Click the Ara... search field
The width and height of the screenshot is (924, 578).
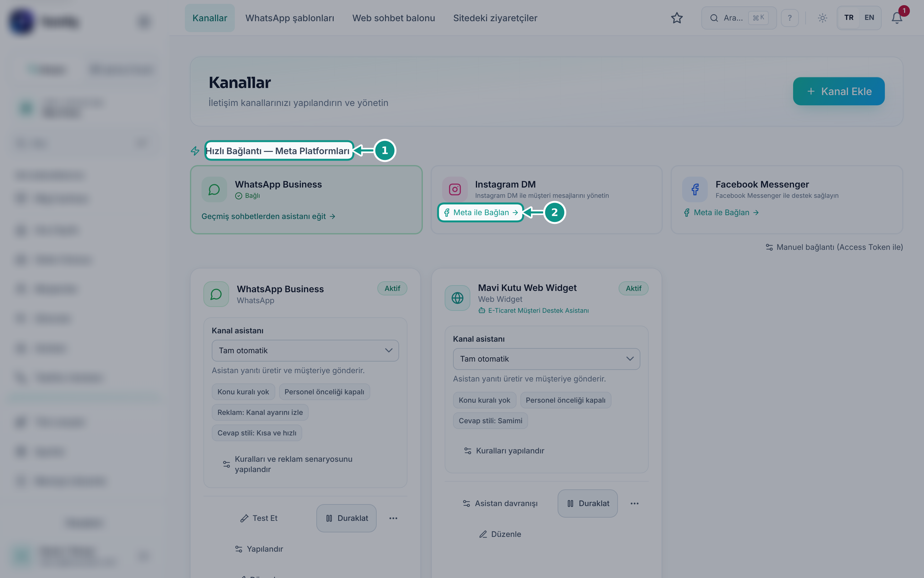pos(739,18)
